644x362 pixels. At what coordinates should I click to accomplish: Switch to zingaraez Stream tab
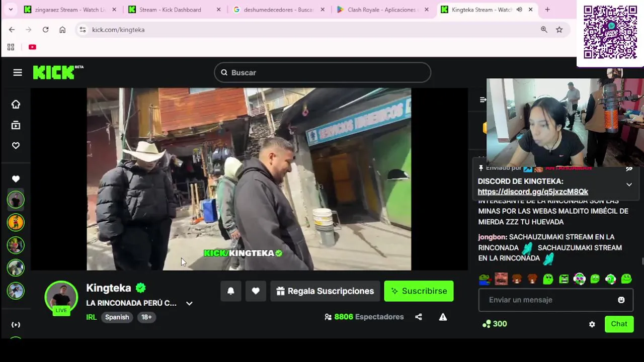coord(70,10)
